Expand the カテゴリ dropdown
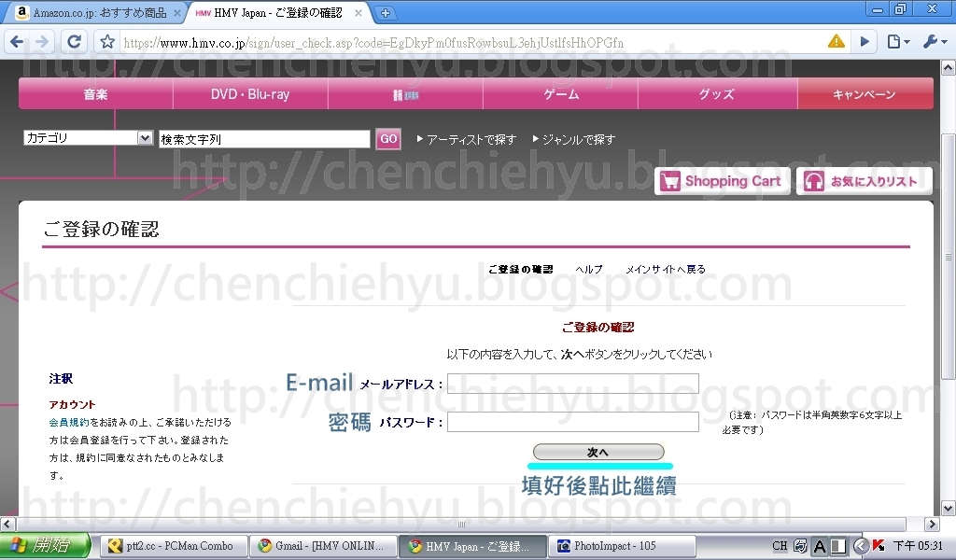 [x=88, y=138]
